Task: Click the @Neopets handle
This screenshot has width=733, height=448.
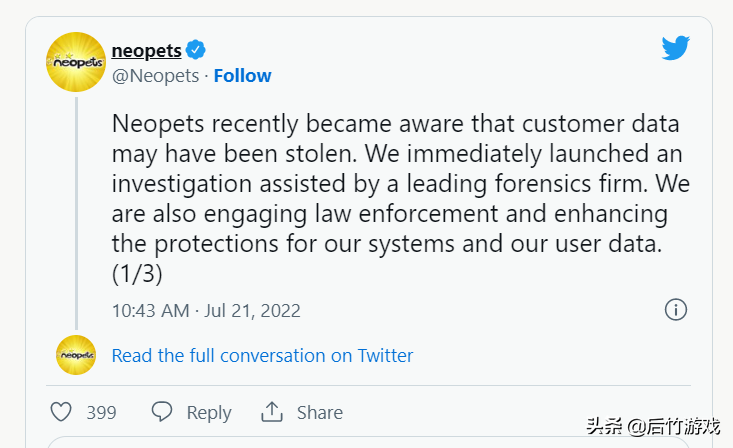Action: (x=155, y=76)
